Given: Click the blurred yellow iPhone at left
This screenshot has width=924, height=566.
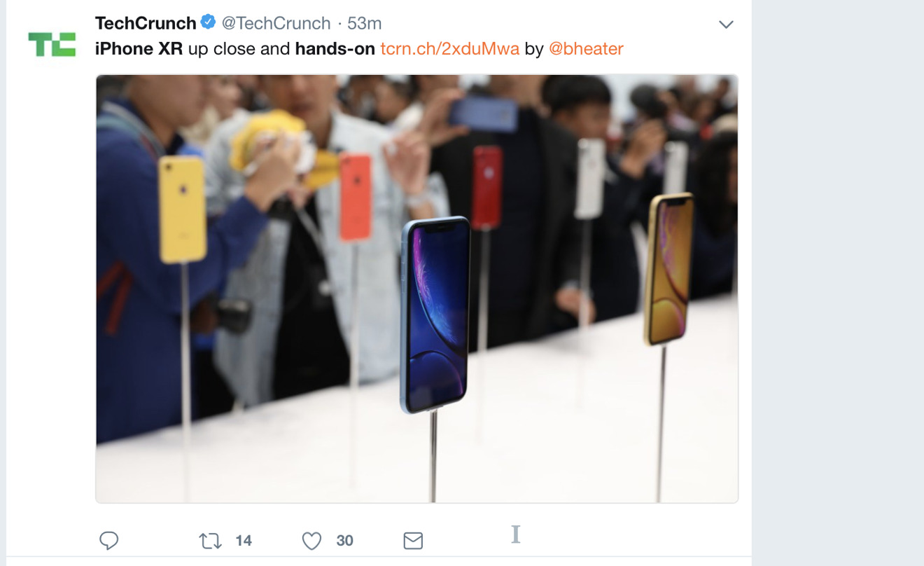Looking at the screenshot, I should (x=182, y=209).
